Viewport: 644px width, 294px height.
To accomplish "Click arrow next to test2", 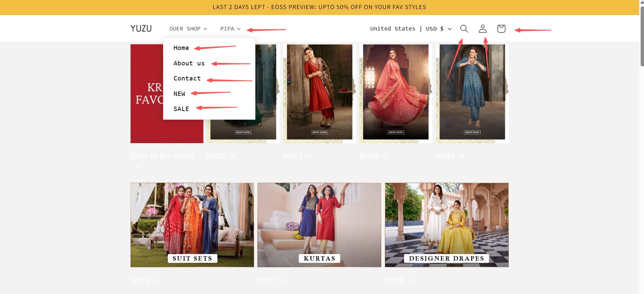I will pyautogui.click(x=232, y=156).
